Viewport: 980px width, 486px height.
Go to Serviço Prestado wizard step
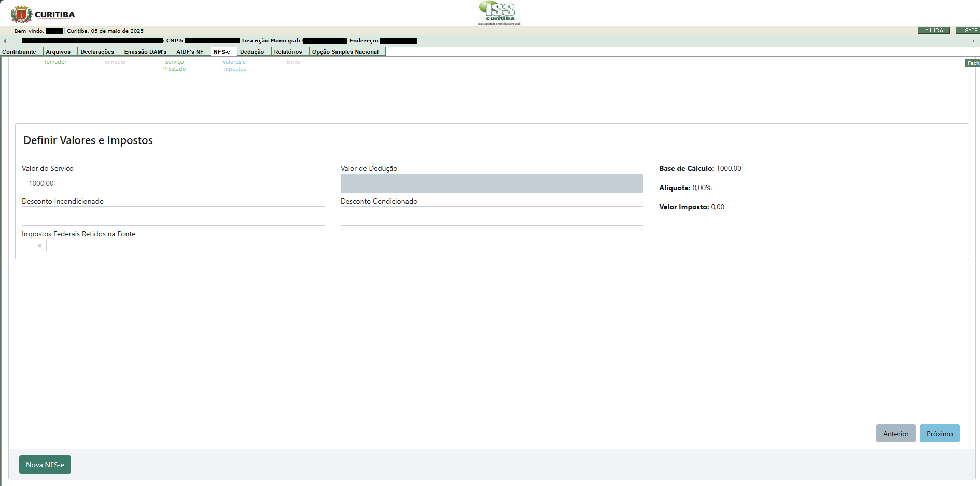174,65
